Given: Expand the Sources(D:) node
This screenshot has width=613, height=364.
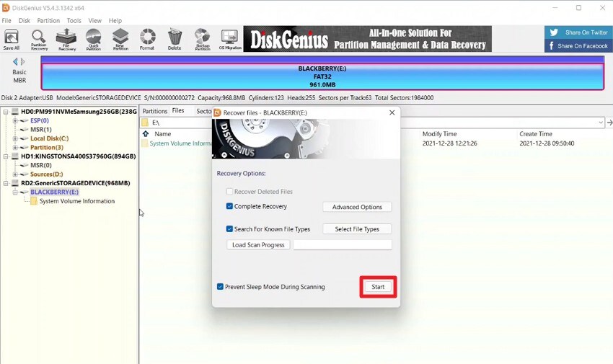Looking at the screenshot, I should pos(15,174).
